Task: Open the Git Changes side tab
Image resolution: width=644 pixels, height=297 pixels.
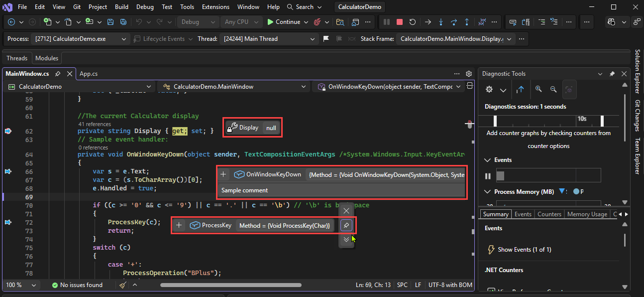Action: (x=637, y=115)
